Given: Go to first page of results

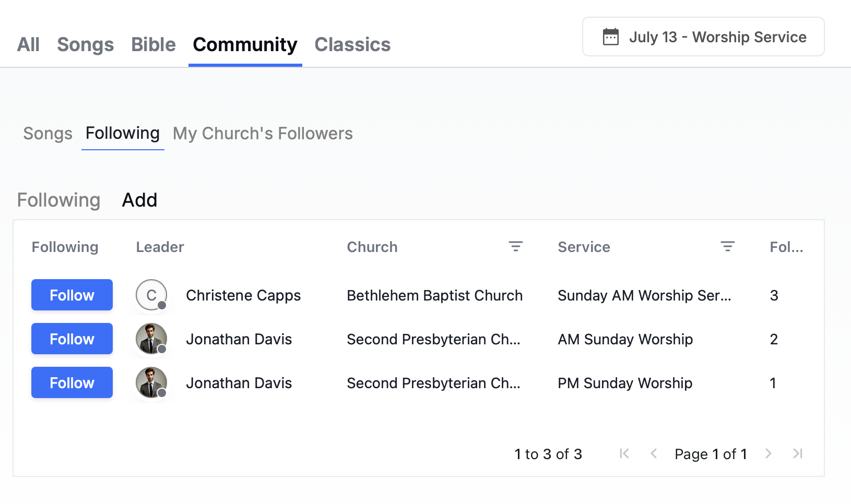Looking at the screenshot, I should 624,454.
